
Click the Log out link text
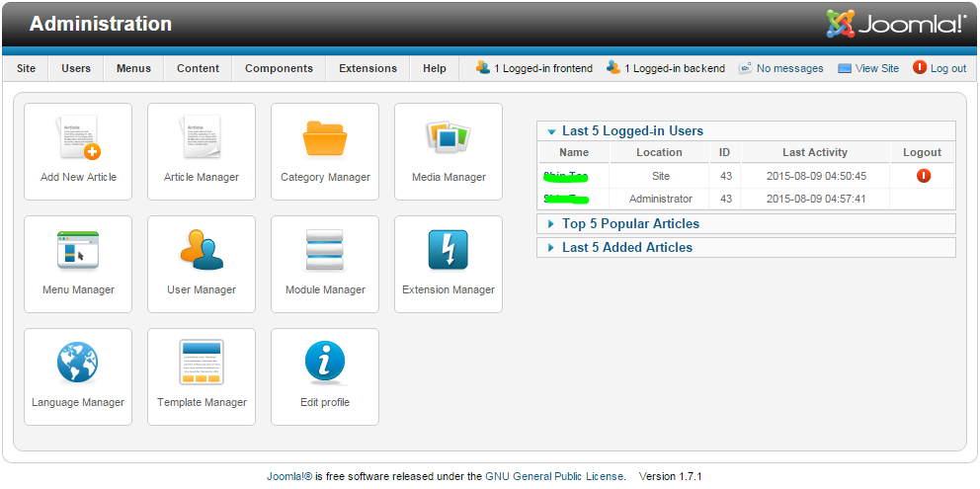click(948, 69)
